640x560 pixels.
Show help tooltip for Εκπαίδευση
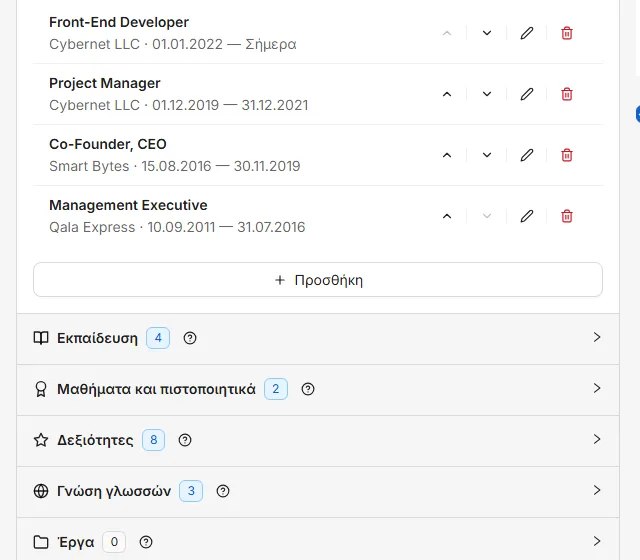[190, 338]
